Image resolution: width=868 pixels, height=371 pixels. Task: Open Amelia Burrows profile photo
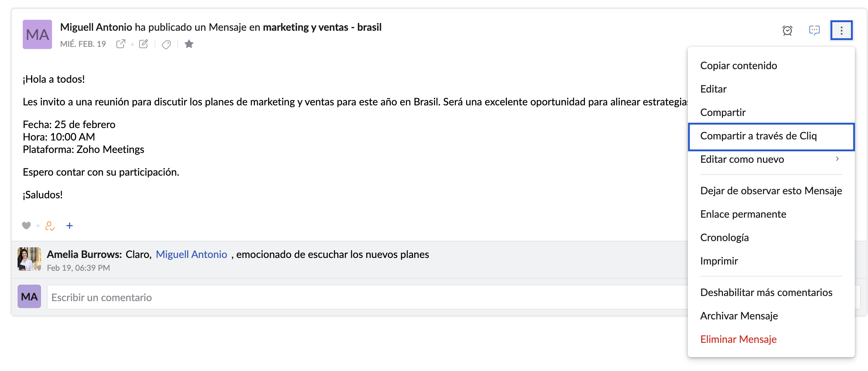[x=29, y=259]
